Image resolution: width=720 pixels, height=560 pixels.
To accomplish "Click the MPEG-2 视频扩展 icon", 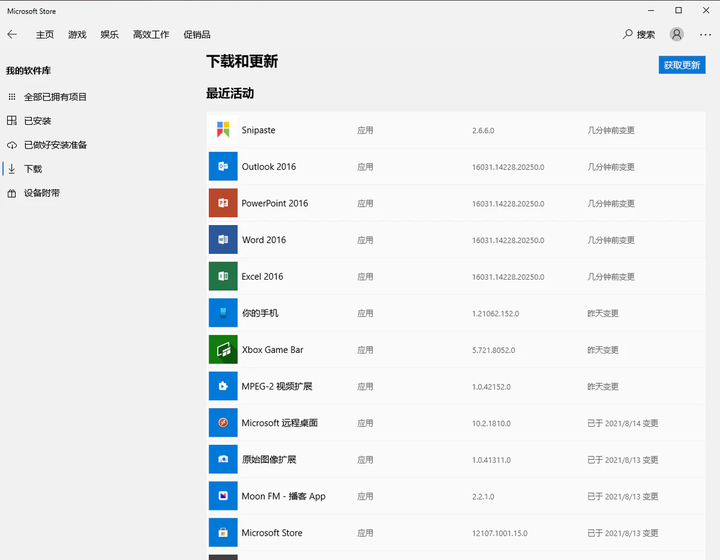I will coord(223,386).
